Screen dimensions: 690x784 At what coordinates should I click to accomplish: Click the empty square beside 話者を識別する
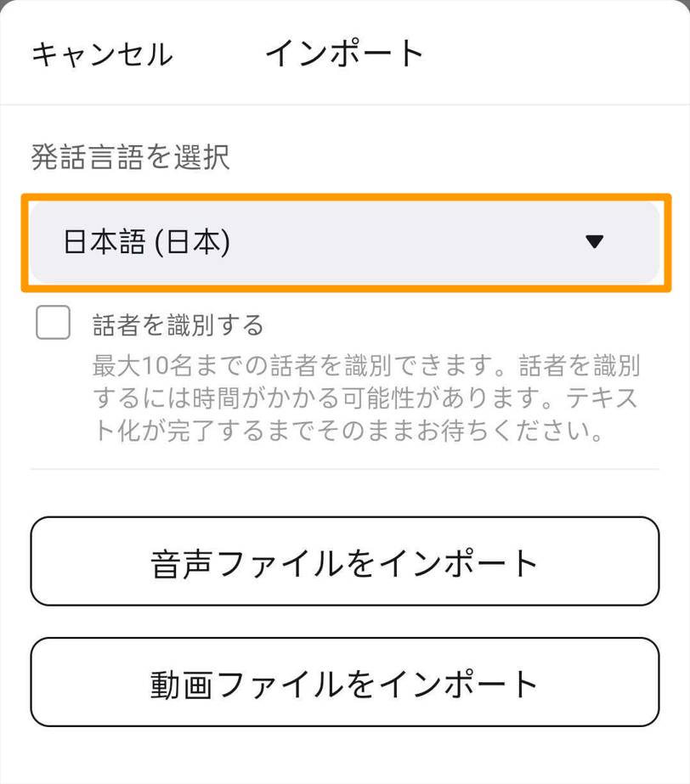[x=53, y=323]
